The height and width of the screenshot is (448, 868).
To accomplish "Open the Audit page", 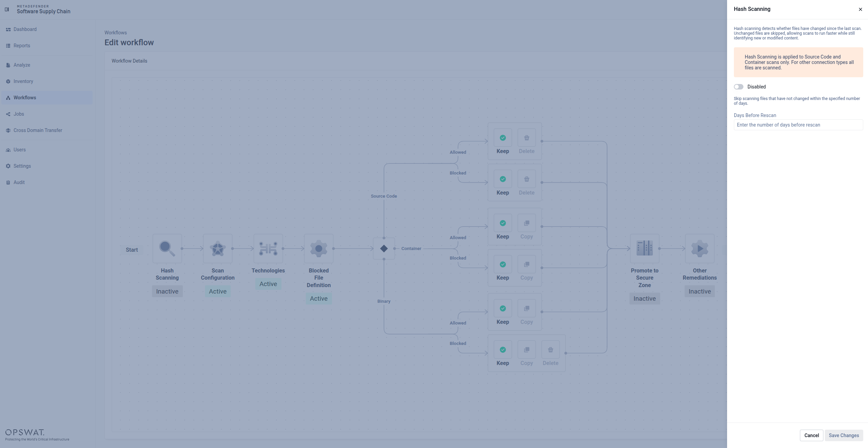I will (47, 182).
